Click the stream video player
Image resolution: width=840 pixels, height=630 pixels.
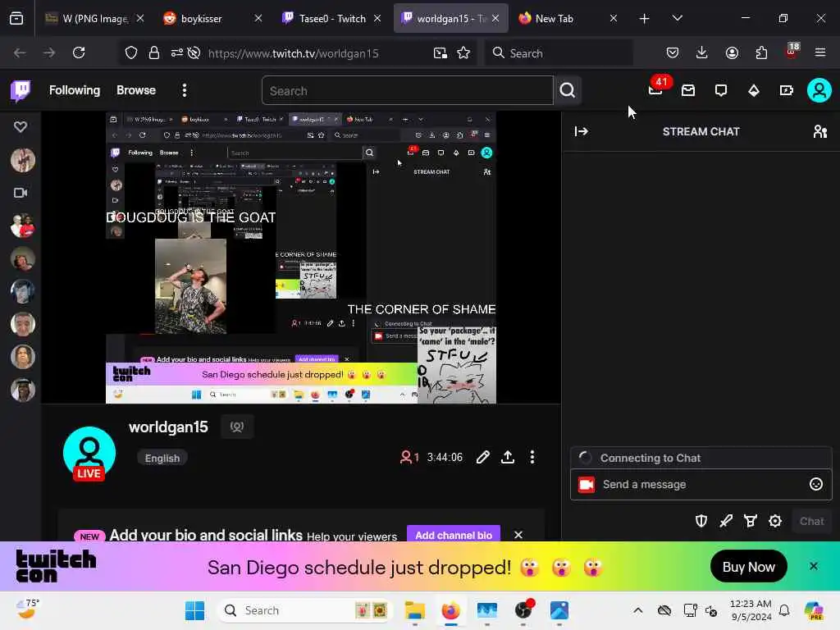(x=301, y=258)
